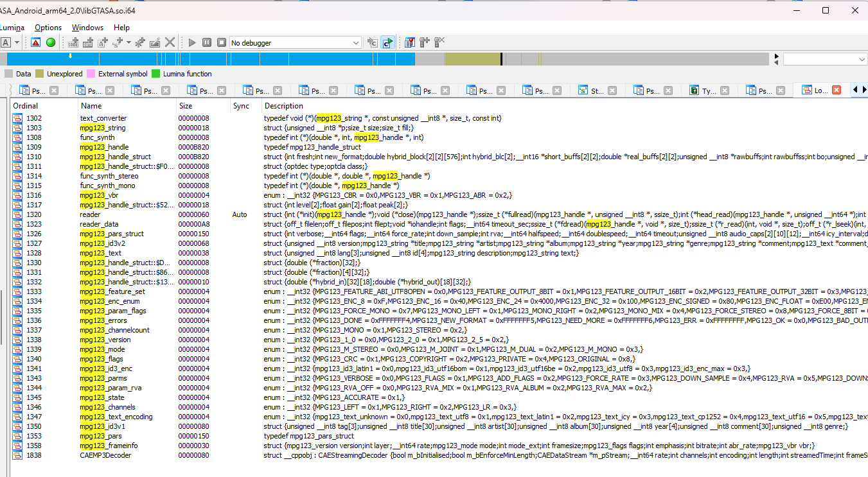Start process with the play button
The height and width of the screenshot is (477, 868).
[191, 42]
